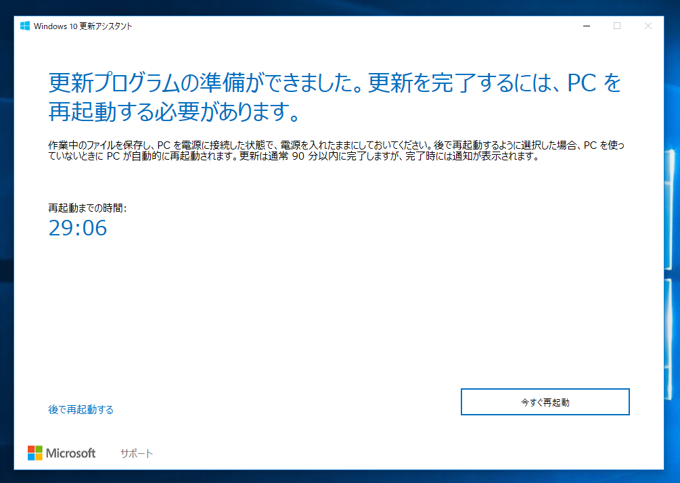Click the Windows 10 更新アシスタント title text
680x483 pixels.
(x=83, y=26)
